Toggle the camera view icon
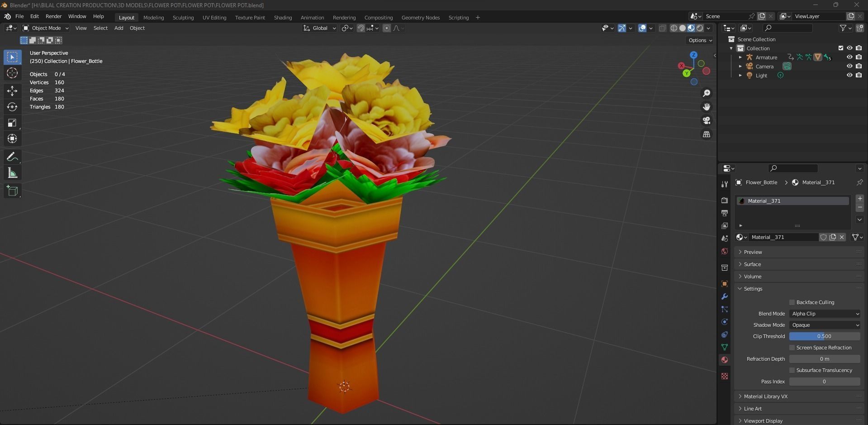Image resolution: width=868 pixels, height=425 pixels. click(x=706, y=120)
